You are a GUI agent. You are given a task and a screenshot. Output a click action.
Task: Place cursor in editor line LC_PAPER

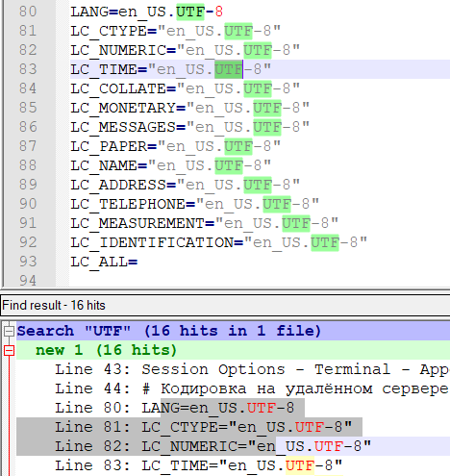(176, 146)
